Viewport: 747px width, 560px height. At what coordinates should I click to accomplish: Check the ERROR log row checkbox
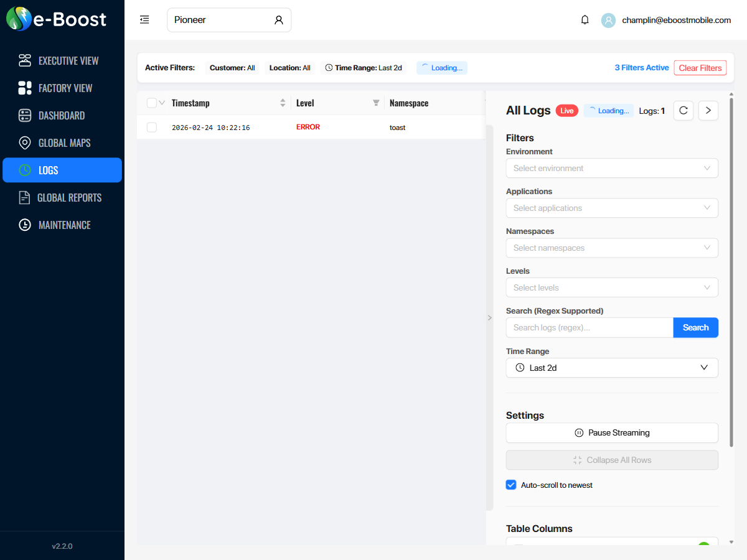151,127
